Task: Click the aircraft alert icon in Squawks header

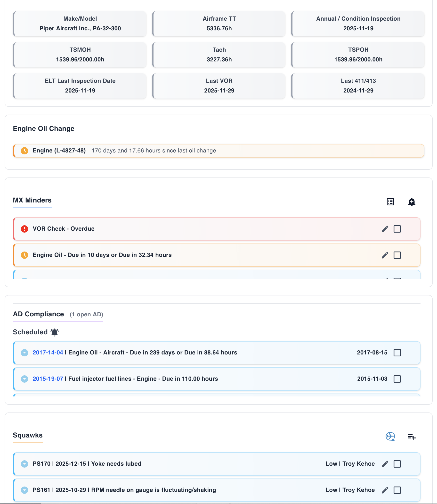Action: (x=391, y=437)
